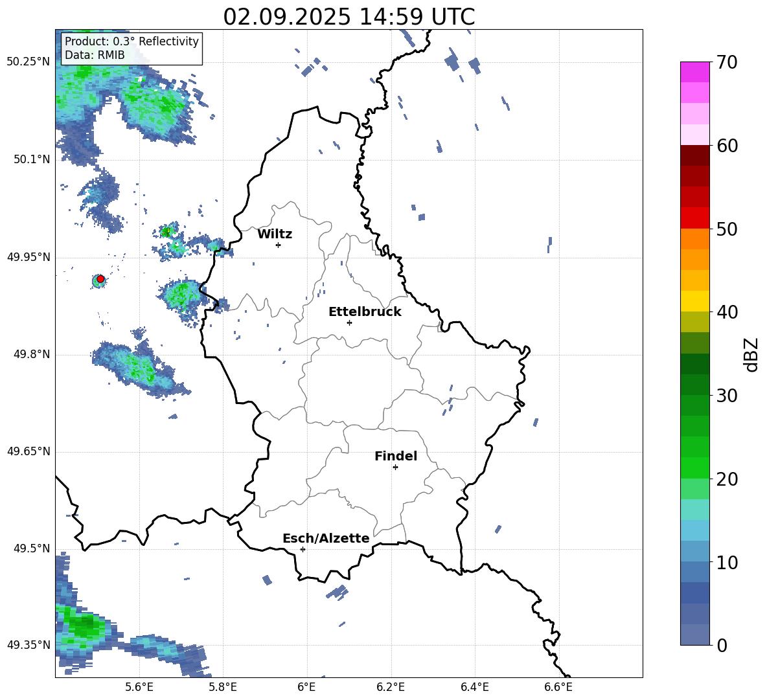
Task: Click the light blue colorbar swatch above 10
Action: 694,552
